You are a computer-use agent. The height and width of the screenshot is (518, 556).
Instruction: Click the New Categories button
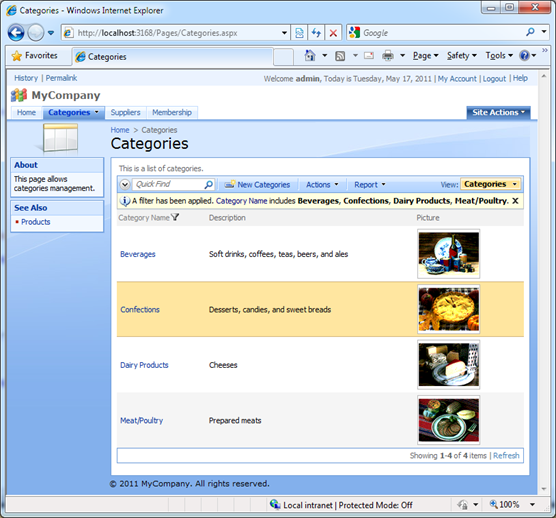(x=257, y=185)
